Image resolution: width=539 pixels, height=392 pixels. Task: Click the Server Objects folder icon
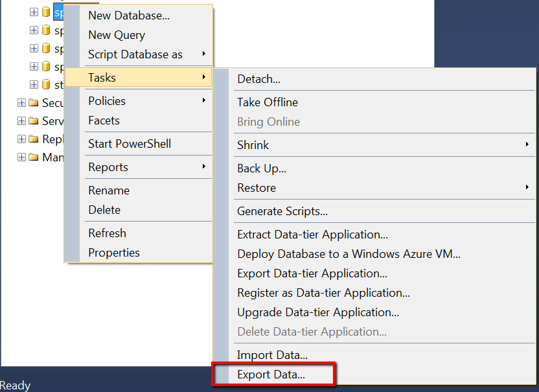pyautogui.click(x=33, y=121)
